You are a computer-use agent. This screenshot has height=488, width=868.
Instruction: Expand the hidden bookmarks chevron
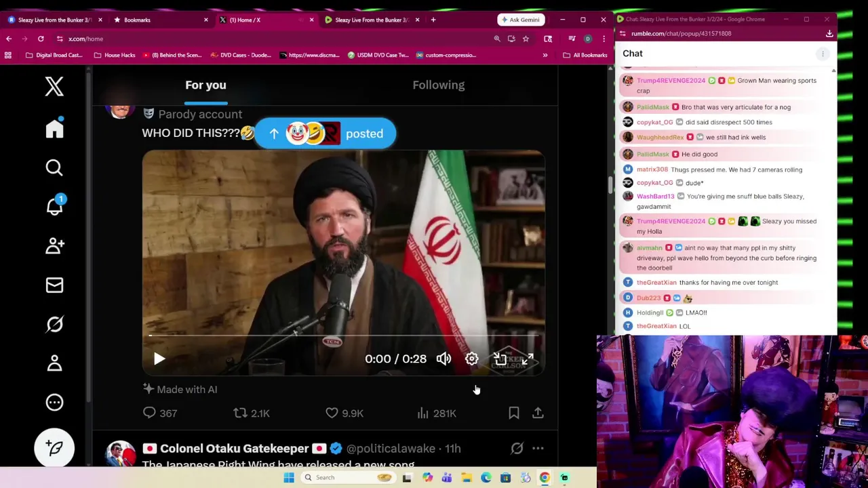pos(545,55)
